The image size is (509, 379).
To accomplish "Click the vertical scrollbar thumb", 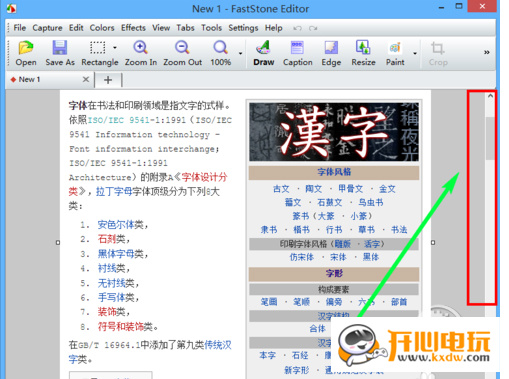I will point(490,138).
